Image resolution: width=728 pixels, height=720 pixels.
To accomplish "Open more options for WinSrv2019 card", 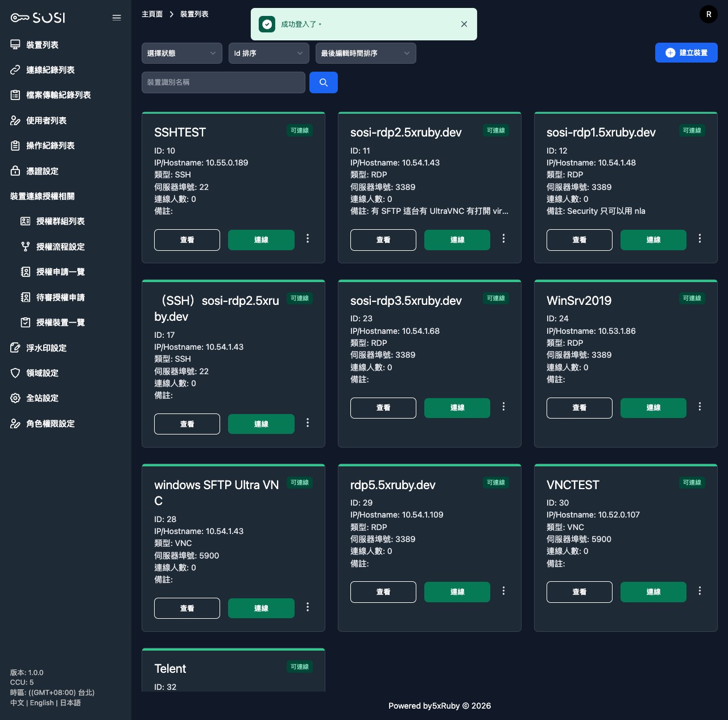I will [700, 407].
